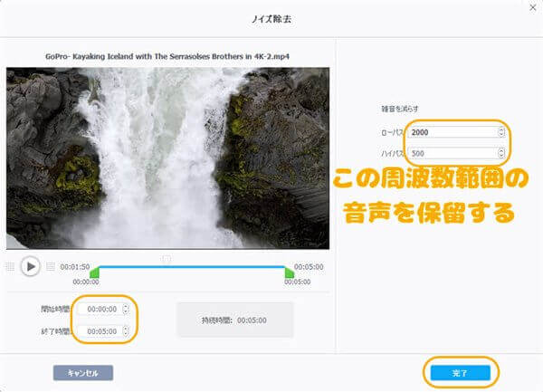Click the 00:05:00 label under the end marker
The width and height of the screenshot is (543, 392).
point(298,282)
